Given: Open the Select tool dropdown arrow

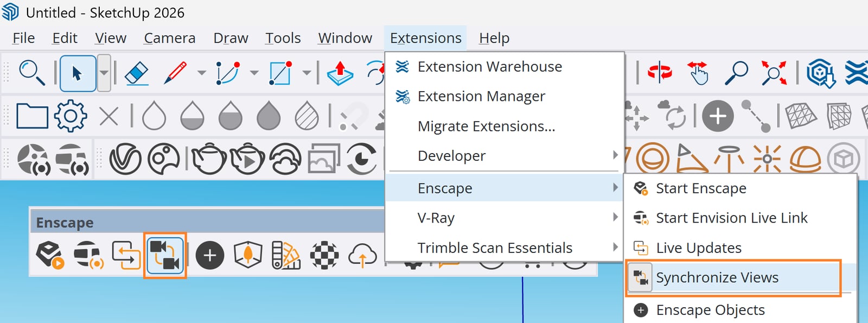Looking at the screenshot, I should coord(104,73).
